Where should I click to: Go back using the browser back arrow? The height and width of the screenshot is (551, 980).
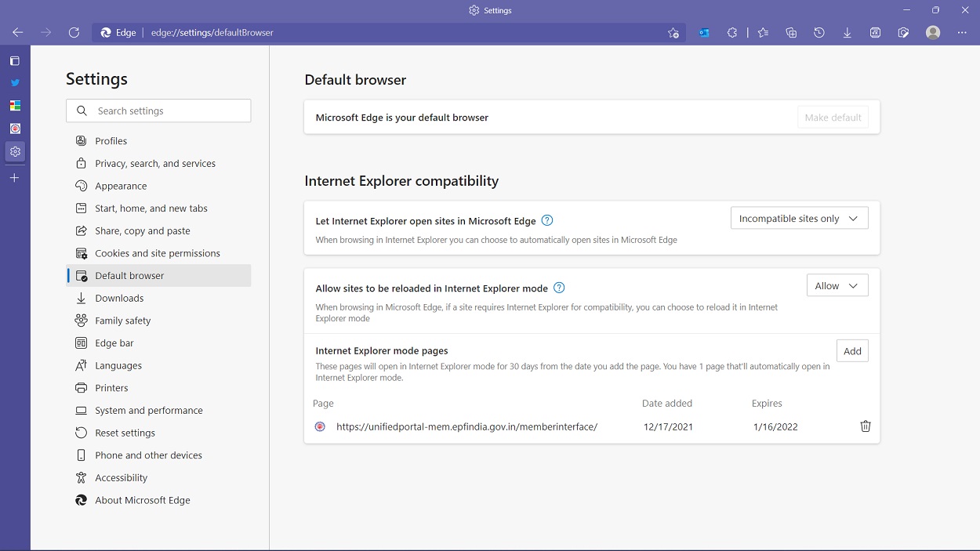coord(18,33)
